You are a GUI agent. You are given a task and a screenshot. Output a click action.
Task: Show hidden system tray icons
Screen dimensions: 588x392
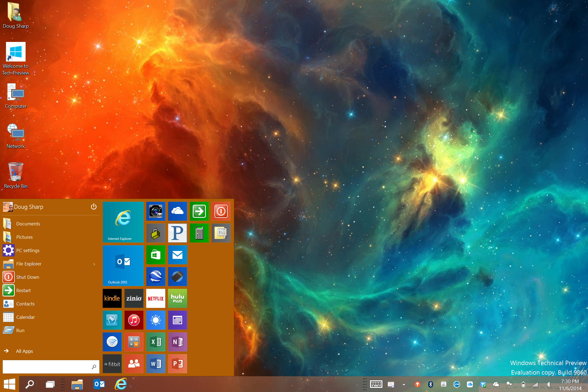pyautogui.click(x=404, y=384)
